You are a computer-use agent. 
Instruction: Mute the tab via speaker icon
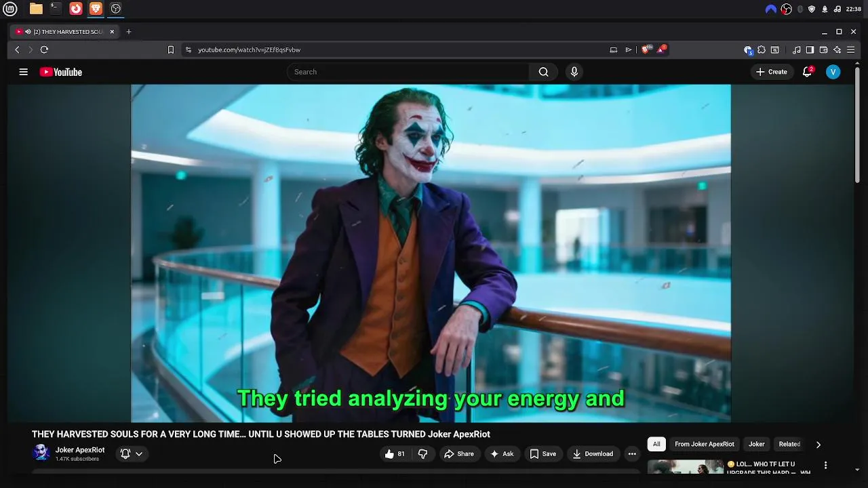[28, 32]
